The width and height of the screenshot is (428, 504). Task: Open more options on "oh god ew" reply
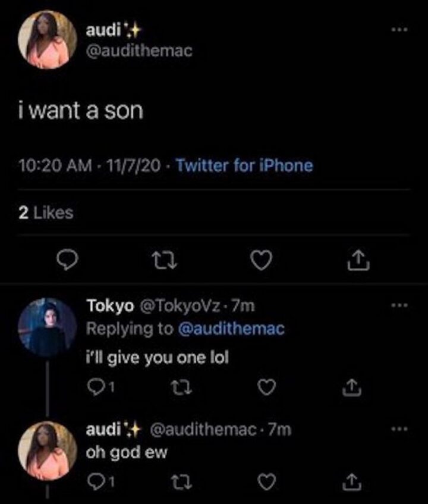click(x=399, y=428)
